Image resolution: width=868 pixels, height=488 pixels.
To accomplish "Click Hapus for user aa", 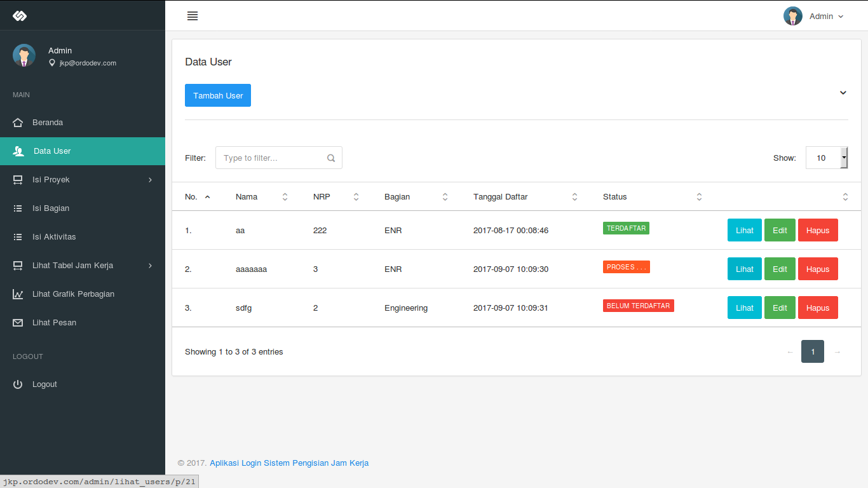I will coord(818,230).
